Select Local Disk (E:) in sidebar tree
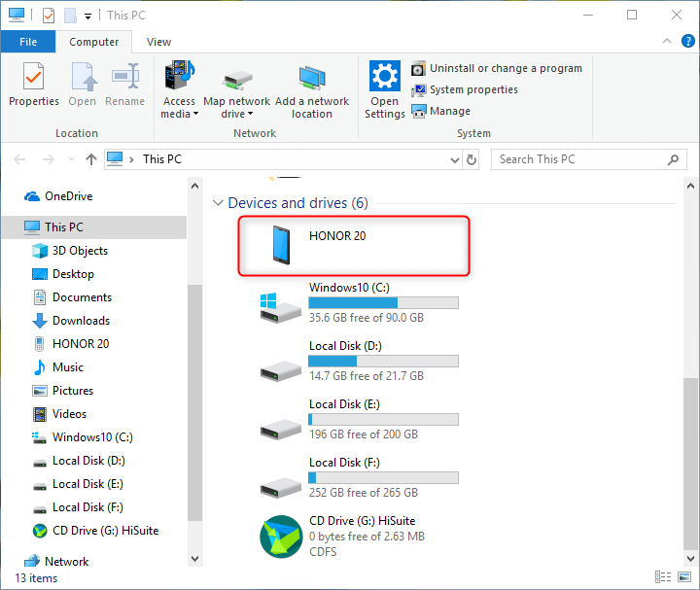The width and height of the screenshot is (700, 590). 78,484
